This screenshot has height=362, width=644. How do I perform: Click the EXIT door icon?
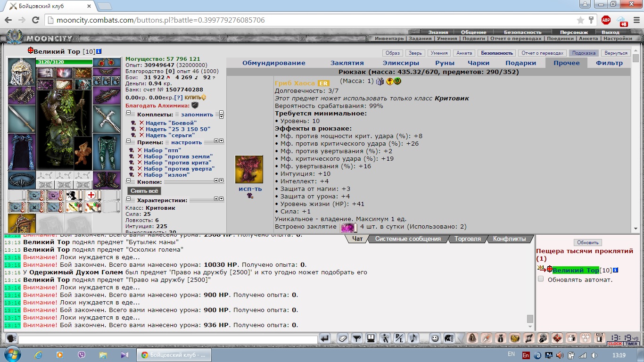pos(599,337)
